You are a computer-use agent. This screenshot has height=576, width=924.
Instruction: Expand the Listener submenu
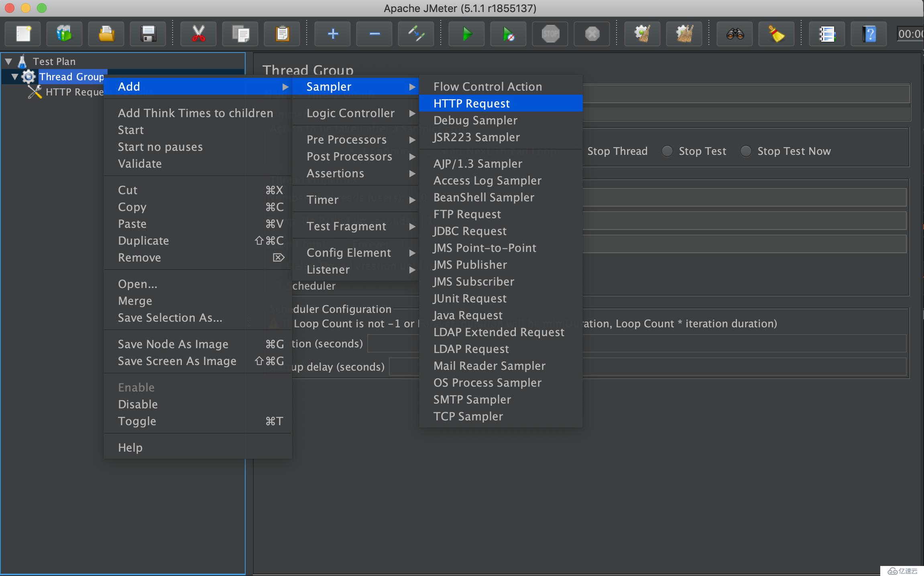pos(356,270)
